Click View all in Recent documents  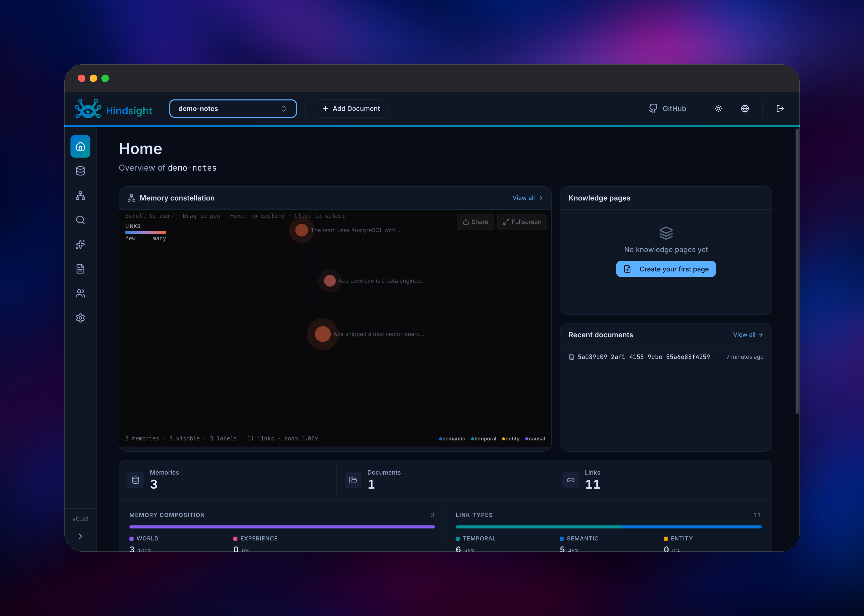(x=748, y=335)
